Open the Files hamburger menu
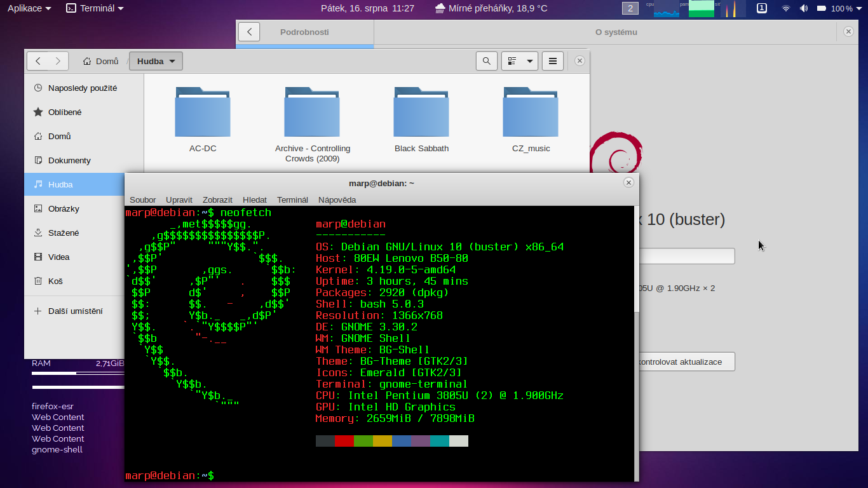This screenshot has height=488, width=868. click(x=553, y=61)
